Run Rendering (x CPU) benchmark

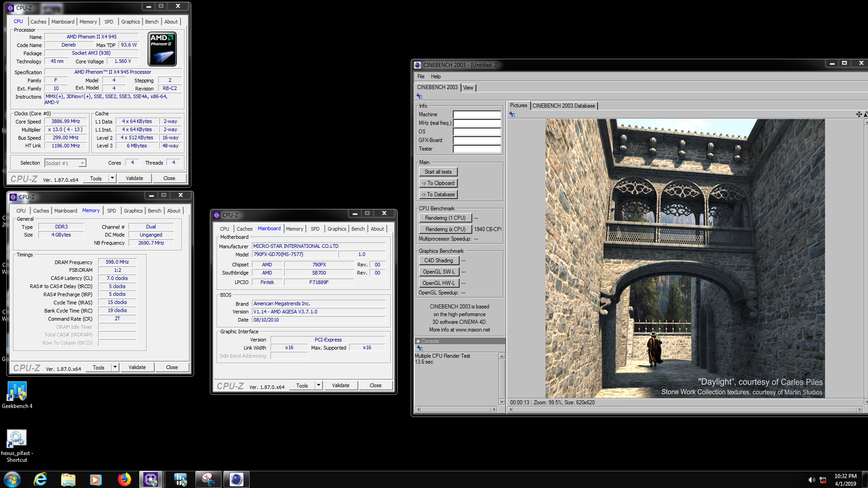pyautogui.click(x=445, y=229)
